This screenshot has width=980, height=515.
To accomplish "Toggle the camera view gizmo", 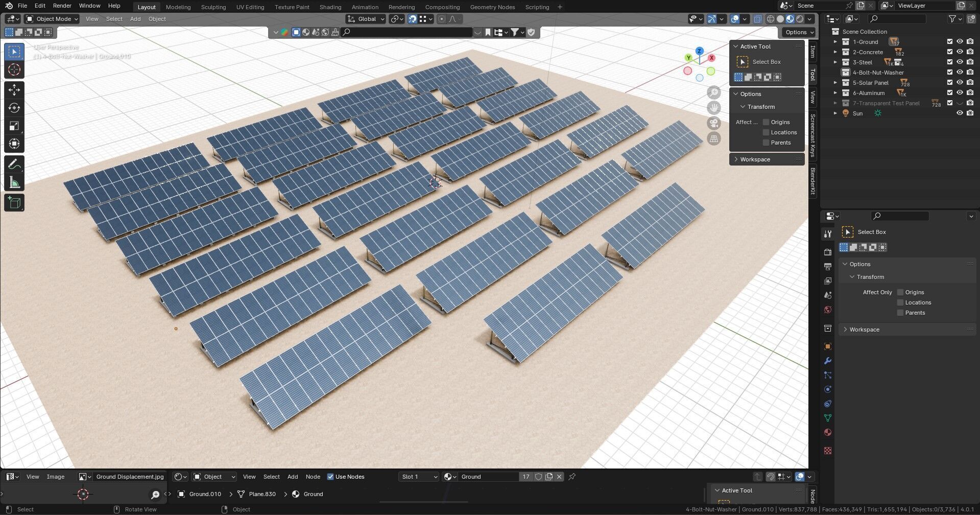I will coord(713,123).
